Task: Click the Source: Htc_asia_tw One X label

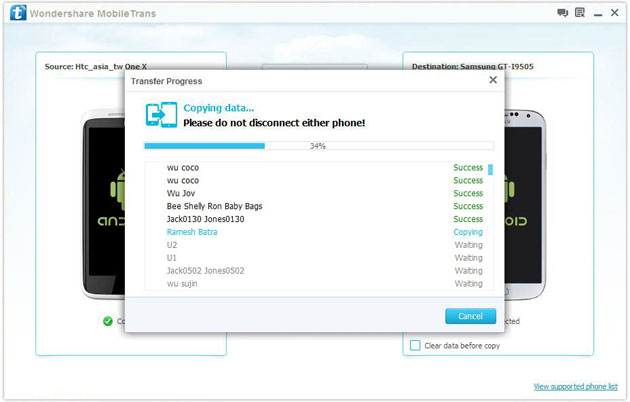Action: pos(96,66)
